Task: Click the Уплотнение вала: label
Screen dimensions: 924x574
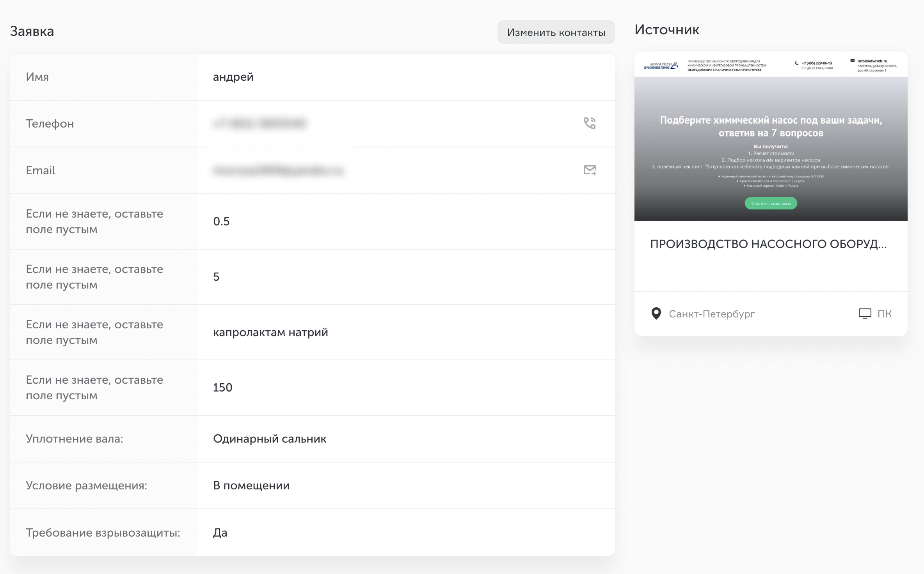Action: point(75,439)
